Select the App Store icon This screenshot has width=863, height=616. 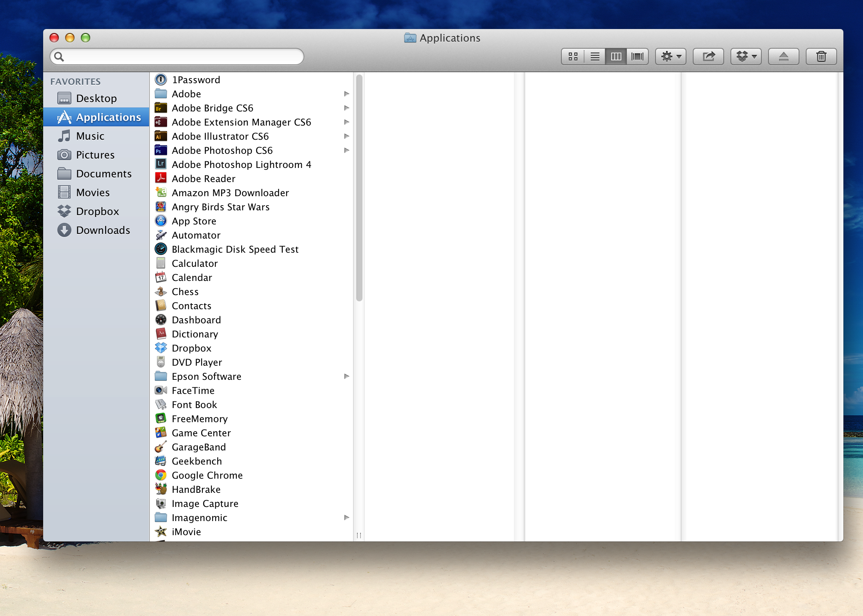[161, 221]
